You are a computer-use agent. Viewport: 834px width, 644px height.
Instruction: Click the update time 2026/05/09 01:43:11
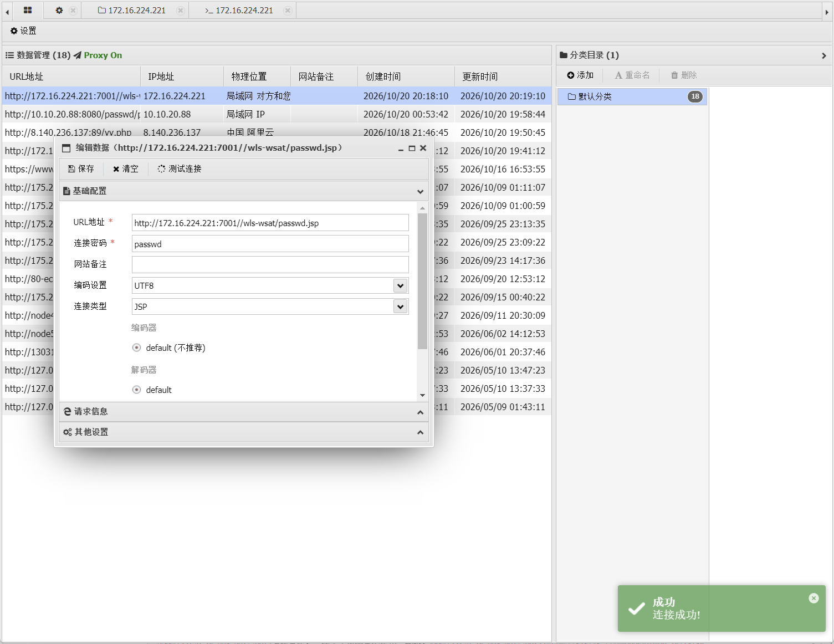[x=503, y=407]
